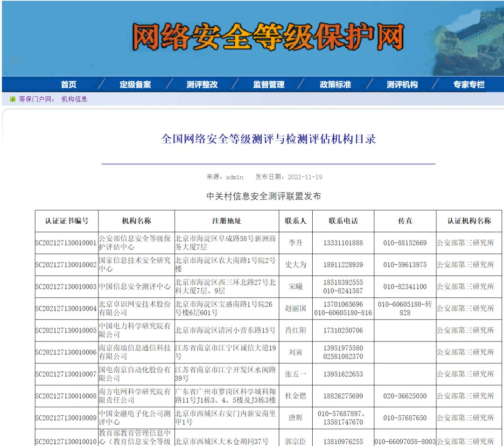Select certificate number SC202127130010004
The width and height of the screenshot is (504, 446).
[x=66, y=308]
